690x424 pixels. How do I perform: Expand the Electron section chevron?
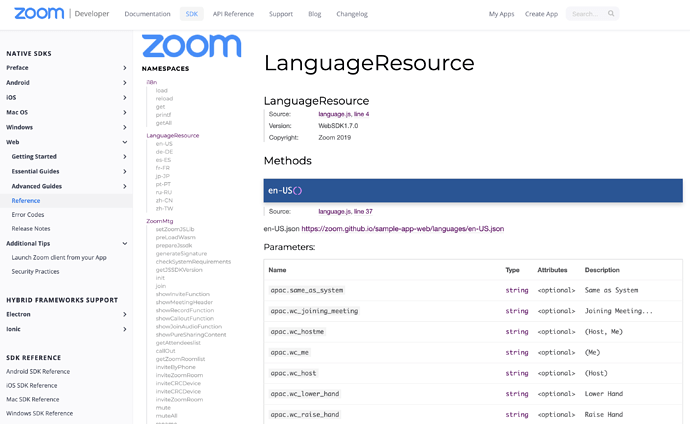[x=125, y=314]
